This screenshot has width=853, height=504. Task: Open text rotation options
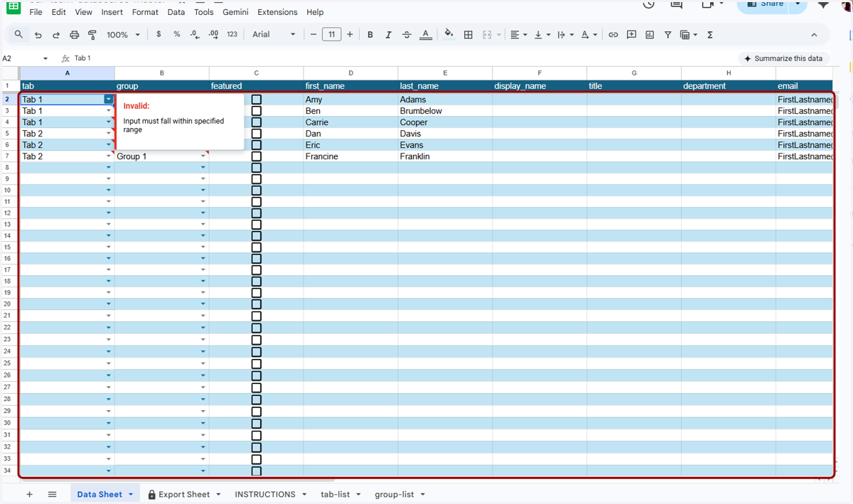pyautogui.click(x=589, y=34)
